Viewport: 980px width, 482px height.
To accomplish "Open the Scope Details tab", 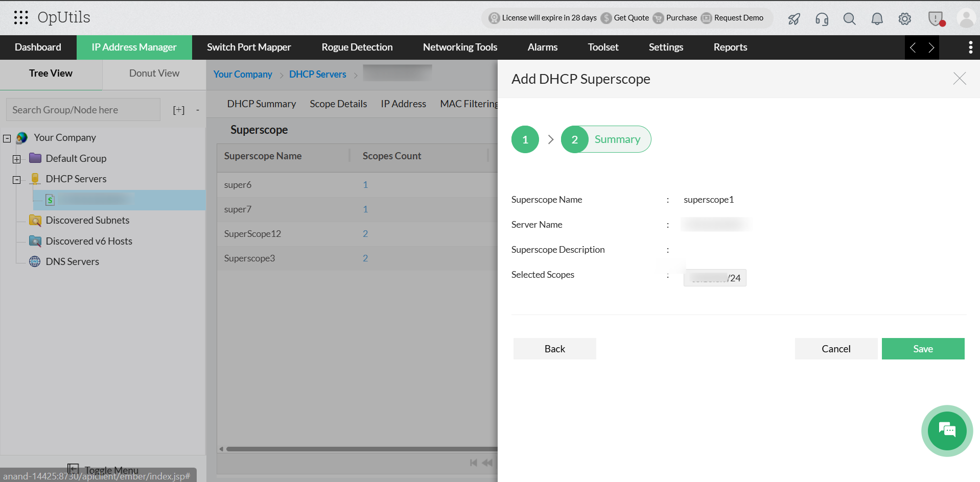I will click(338, 104).
